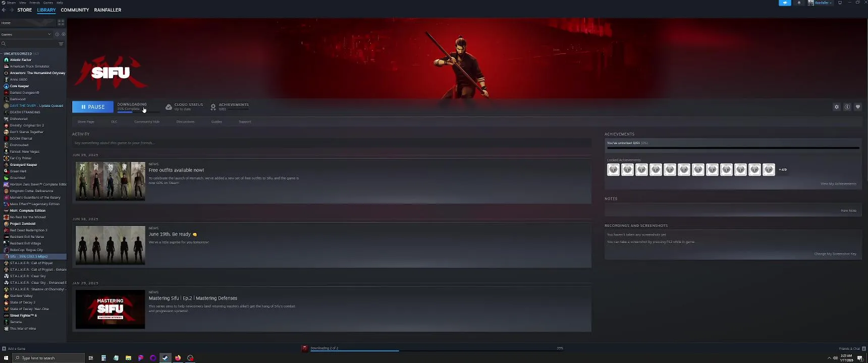Open Calculator from the taskbar

103,358
